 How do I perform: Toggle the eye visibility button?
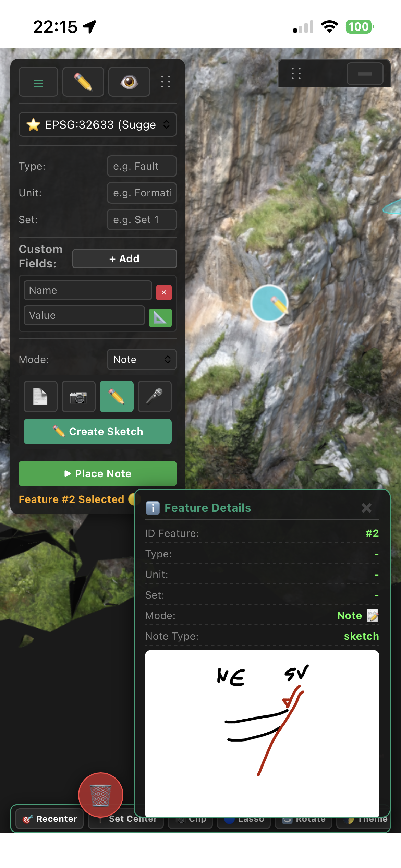(129, 82)
